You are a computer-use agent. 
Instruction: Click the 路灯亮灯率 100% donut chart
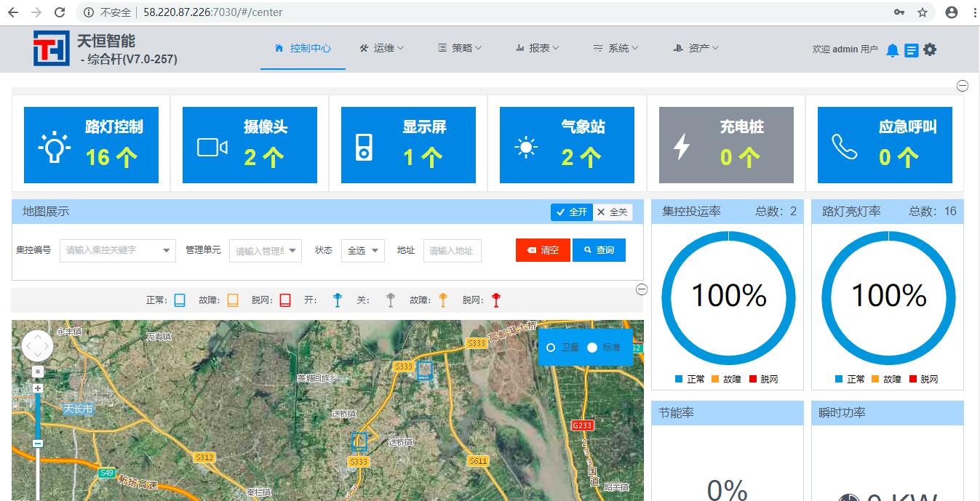[x=888, y=297]
